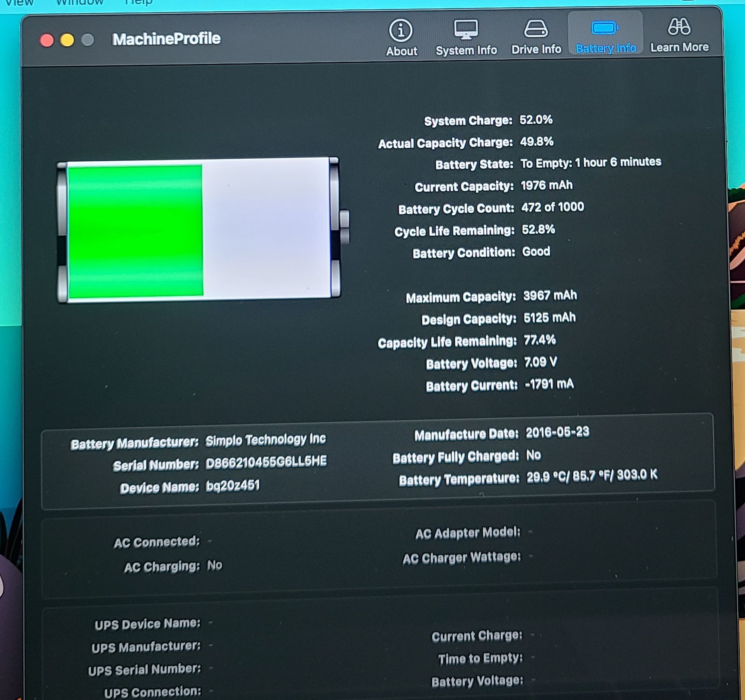This screenshot has height=700, width=745.
Task: Click the AC Adapter Model label
Action: coord(468,533)
